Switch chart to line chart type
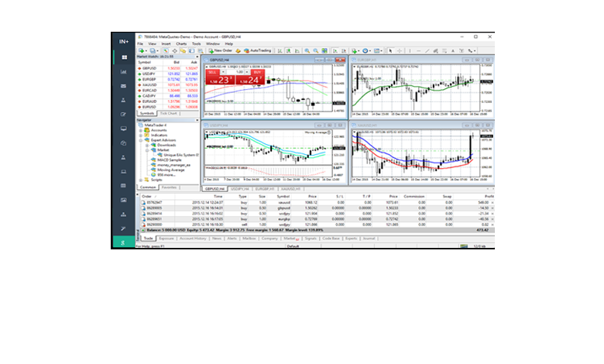 [297, 50]
